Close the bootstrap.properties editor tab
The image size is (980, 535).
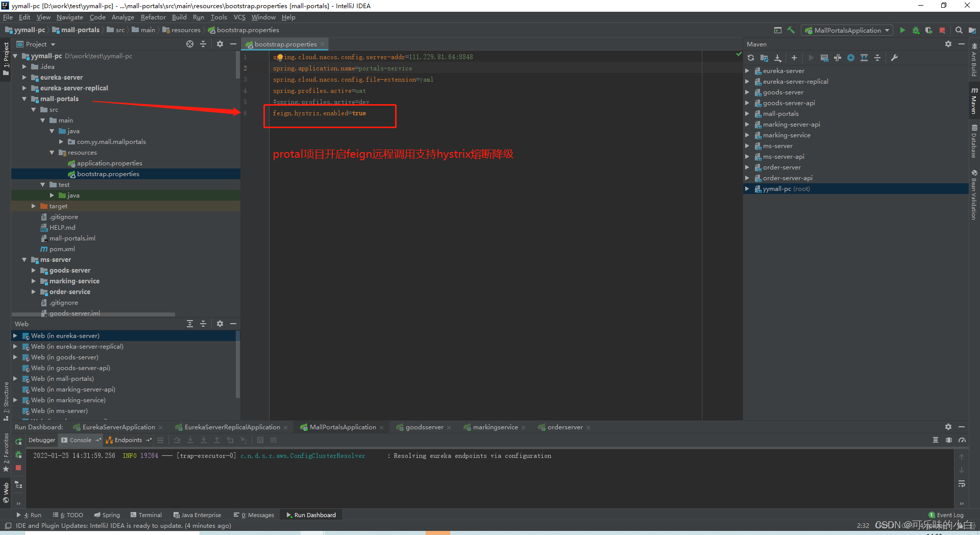pyautogui.click(x=323, y=44)
